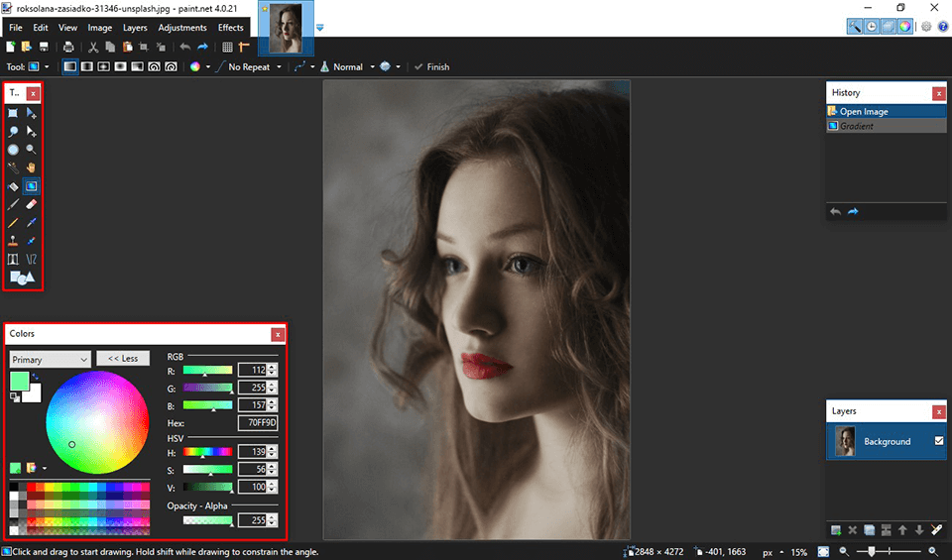Open the Effects menu
This screenshot has width=952, height=560.
tap(230, 28)
